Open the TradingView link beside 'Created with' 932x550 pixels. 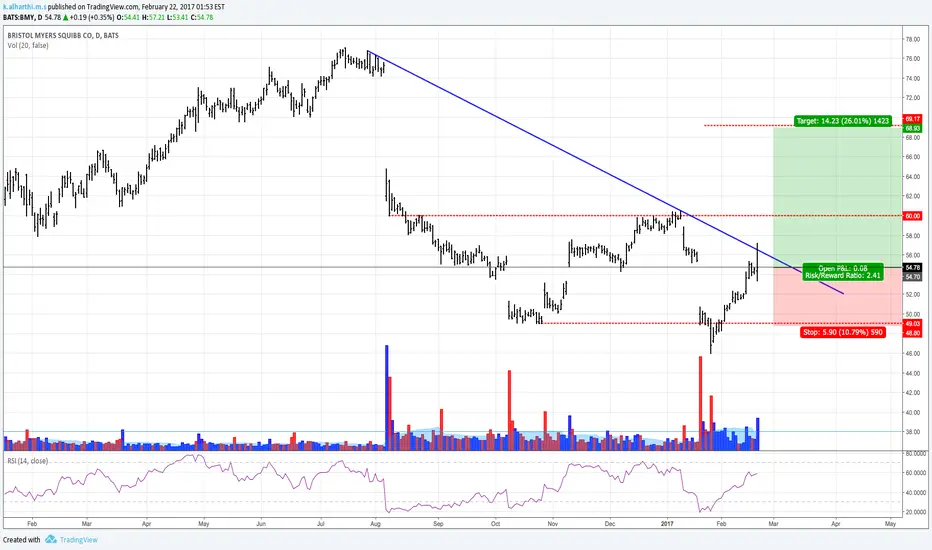click(x=78, y=540)
